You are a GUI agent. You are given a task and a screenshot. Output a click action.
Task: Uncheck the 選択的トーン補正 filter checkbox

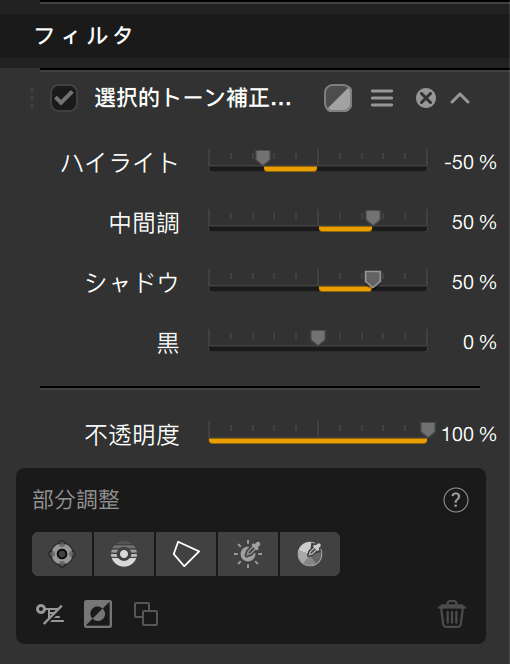click(64, 98)
